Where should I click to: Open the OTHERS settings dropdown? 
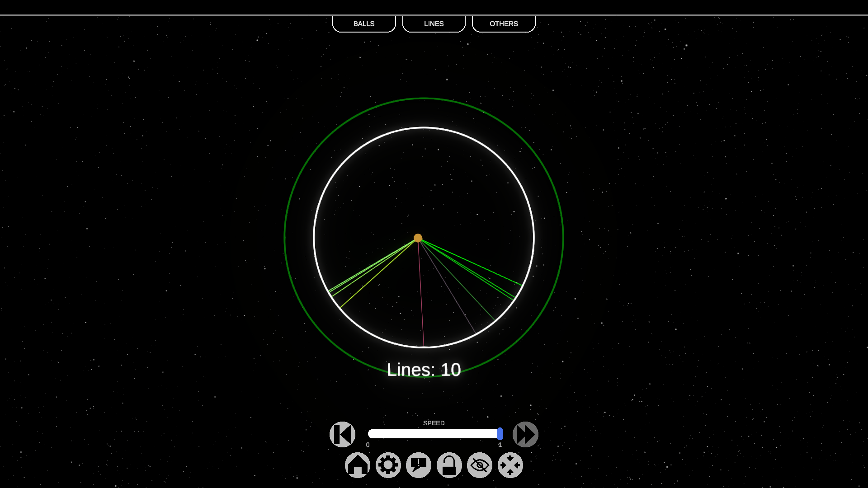pyautogui.click(x=504, y=23)
